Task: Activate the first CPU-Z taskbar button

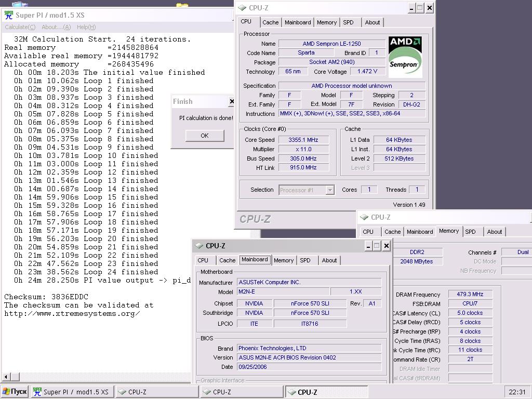Action: point(157,392)
